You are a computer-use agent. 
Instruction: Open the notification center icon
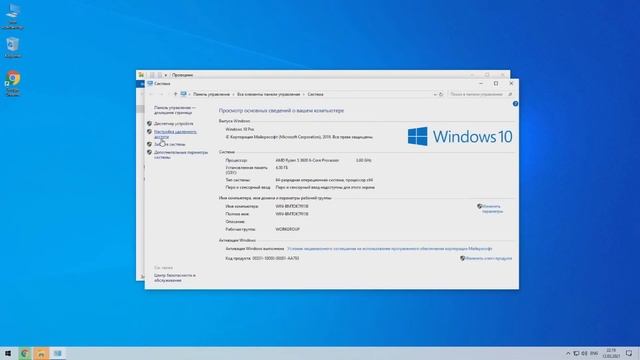(x=629, y=353)
